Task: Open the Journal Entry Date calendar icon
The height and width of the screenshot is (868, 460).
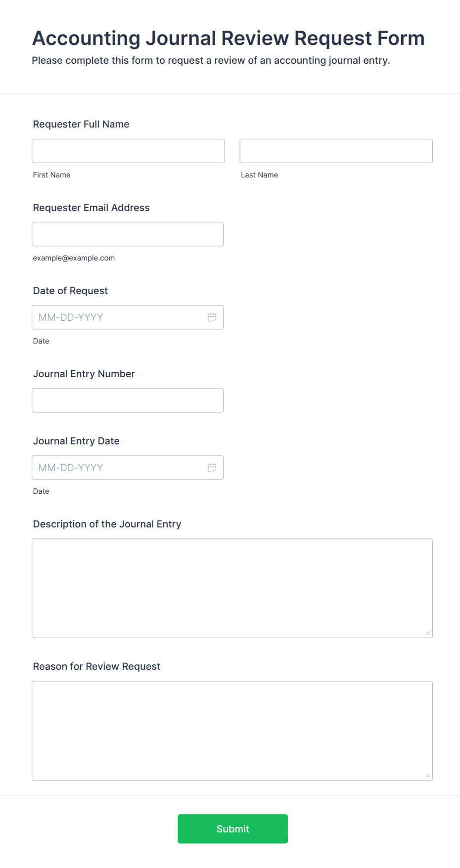Action: (x=212, y=468)
